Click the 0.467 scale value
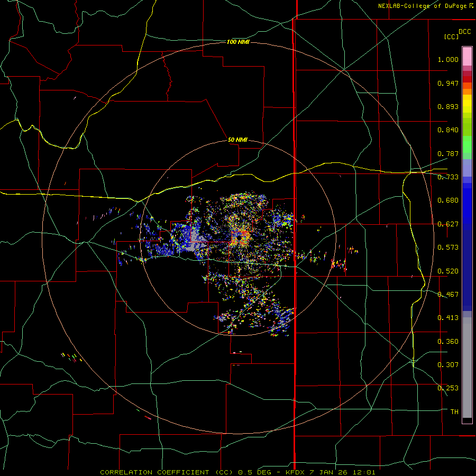This screenshot has width=476, height=476. tap(448, 295)
